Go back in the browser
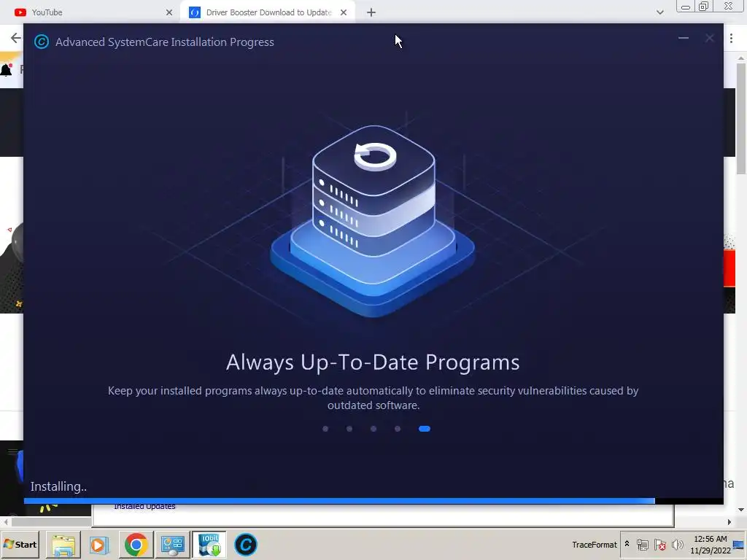Image resolution: width=747 pixels, height=560 pixels. click(16, 38)
